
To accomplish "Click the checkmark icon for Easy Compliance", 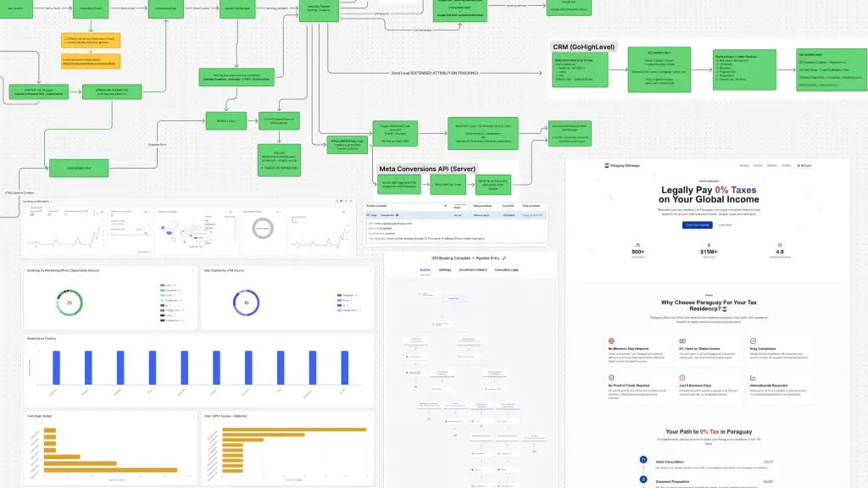I will pyautogui.click(x=753, y=341).
